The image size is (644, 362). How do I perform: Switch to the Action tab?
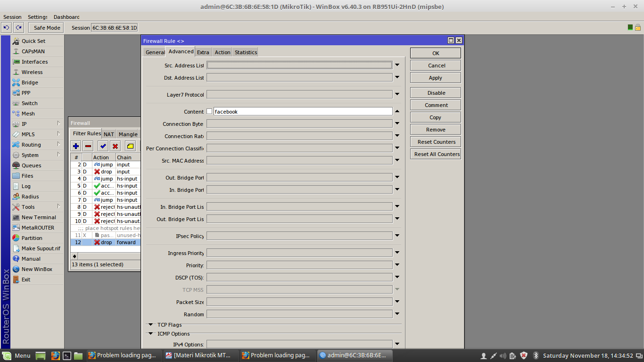223,52
